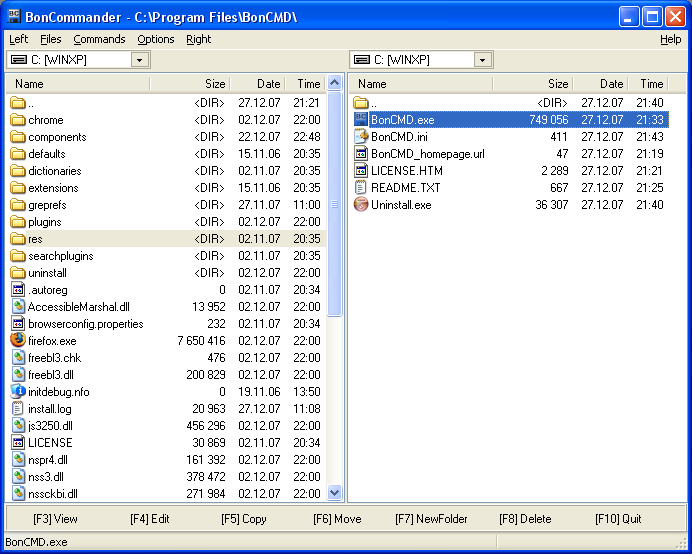Image resolution: width=692 pixels, height=554 pixels.
Task: Click the F7 NewFolder button
Action: coord(431,519)
